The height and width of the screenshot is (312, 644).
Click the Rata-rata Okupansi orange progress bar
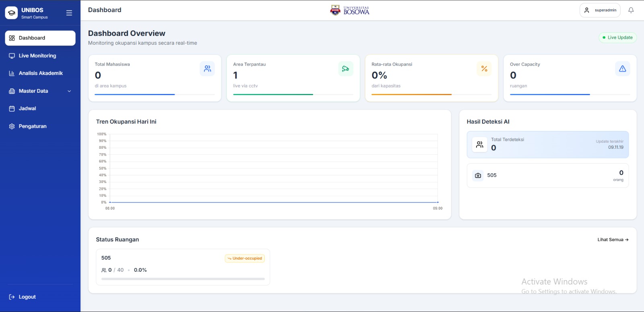tap(411, 94)
